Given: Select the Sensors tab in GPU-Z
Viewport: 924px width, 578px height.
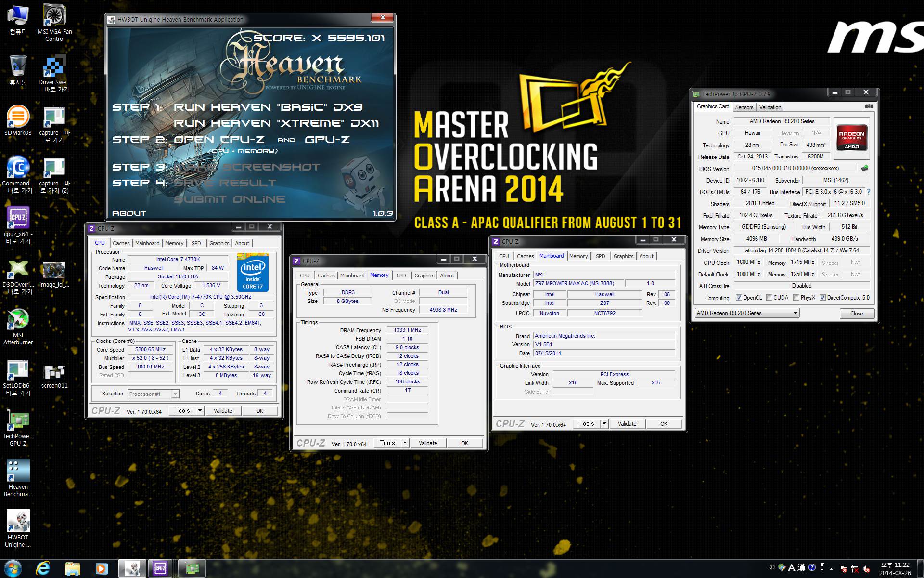Looking at the screenshot, I should pyautogui.click(x=744, y=107).
